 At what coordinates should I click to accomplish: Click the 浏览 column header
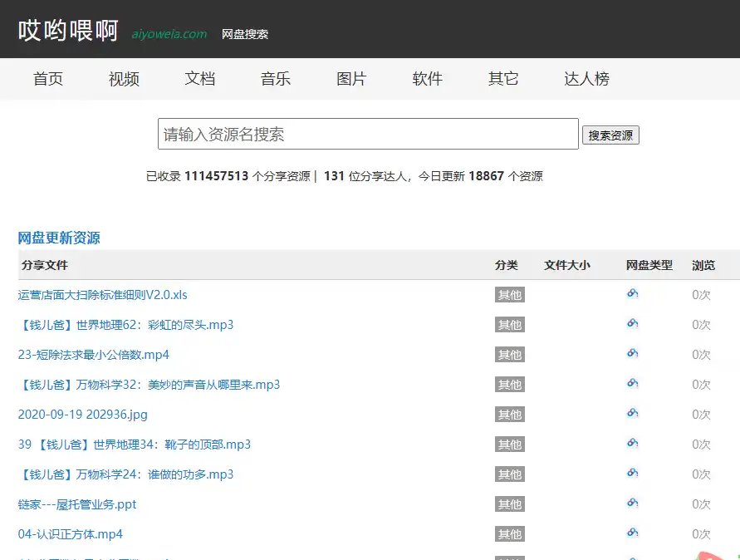tap(703, 265)
